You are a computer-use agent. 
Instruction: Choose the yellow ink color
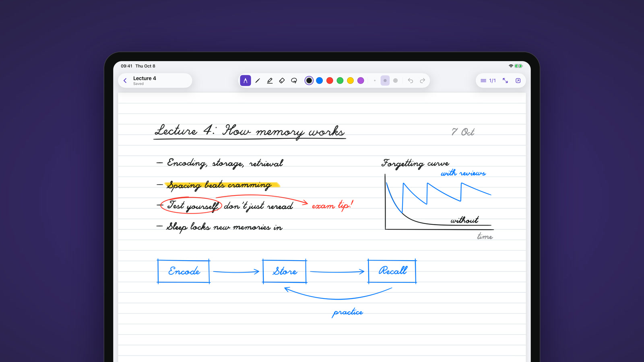(x=351, y=80)
